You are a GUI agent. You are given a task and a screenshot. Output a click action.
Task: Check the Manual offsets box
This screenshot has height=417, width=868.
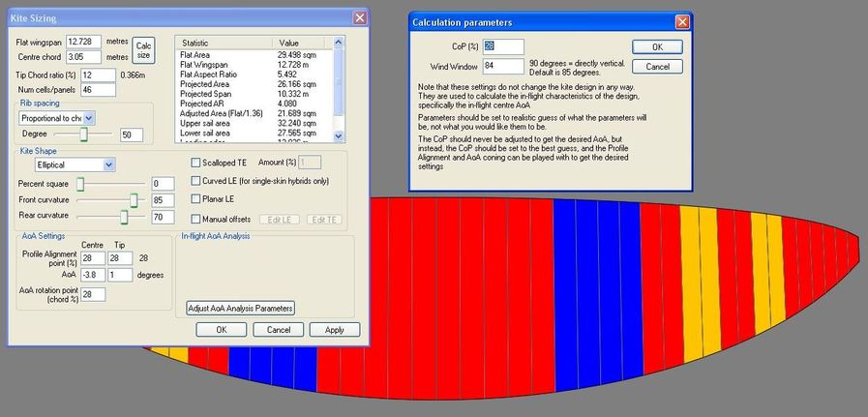point(196,220)
